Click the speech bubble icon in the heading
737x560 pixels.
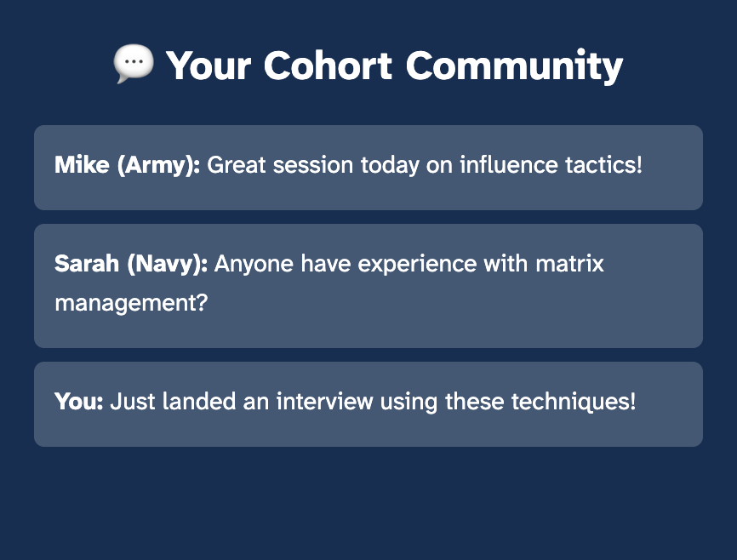point(134,65)
